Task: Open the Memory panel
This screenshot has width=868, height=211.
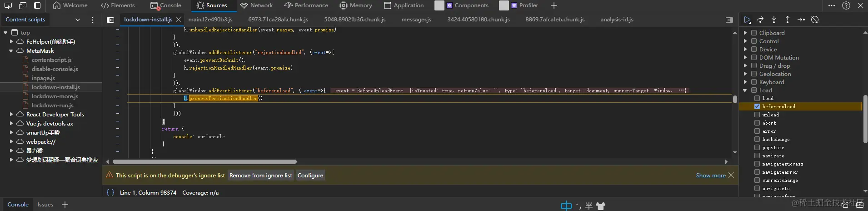Action: tap(356, 5)
